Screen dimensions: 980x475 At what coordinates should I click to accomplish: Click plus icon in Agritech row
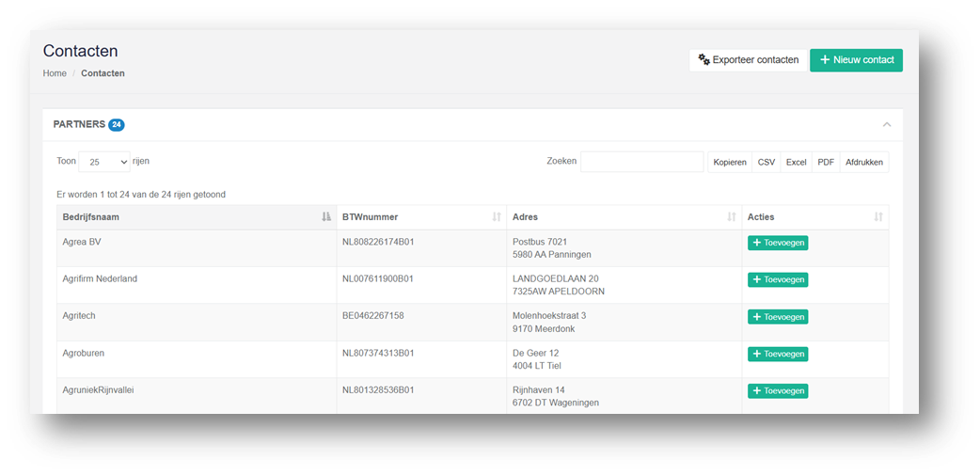pos(756,317)
